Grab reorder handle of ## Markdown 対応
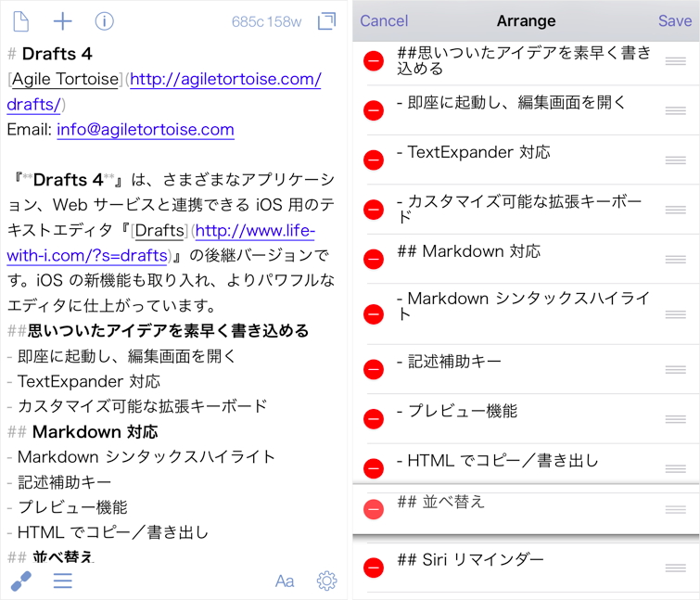Screen dimensions: 700x600 [x=676, y=259]
